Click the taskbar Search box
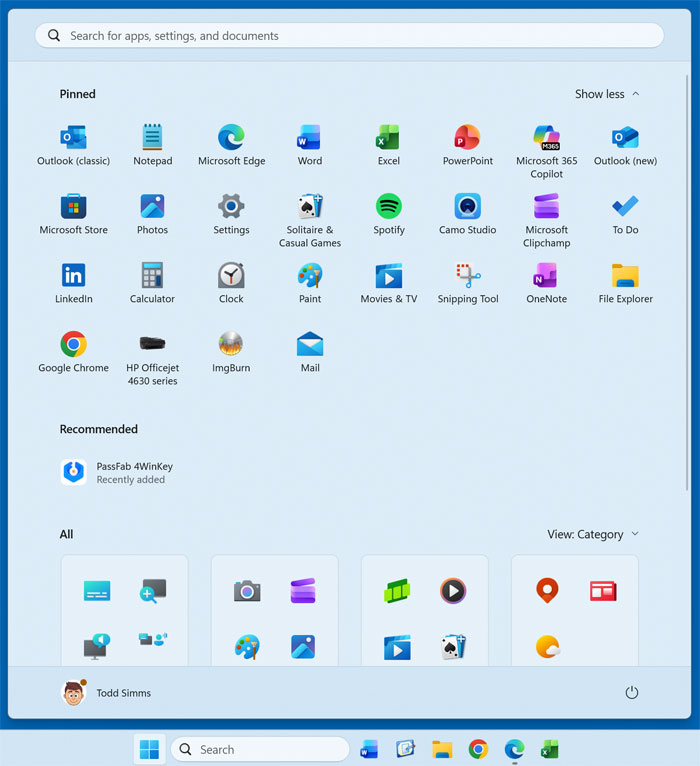700x766 pixels. pyautogui.click(x=260, y=749)
